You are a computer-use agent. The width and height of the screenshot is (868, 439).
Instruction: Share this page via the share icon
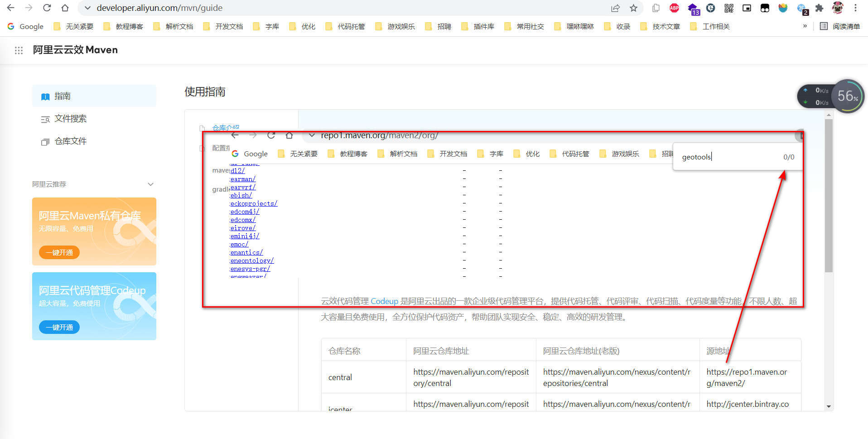pos(615,8)
